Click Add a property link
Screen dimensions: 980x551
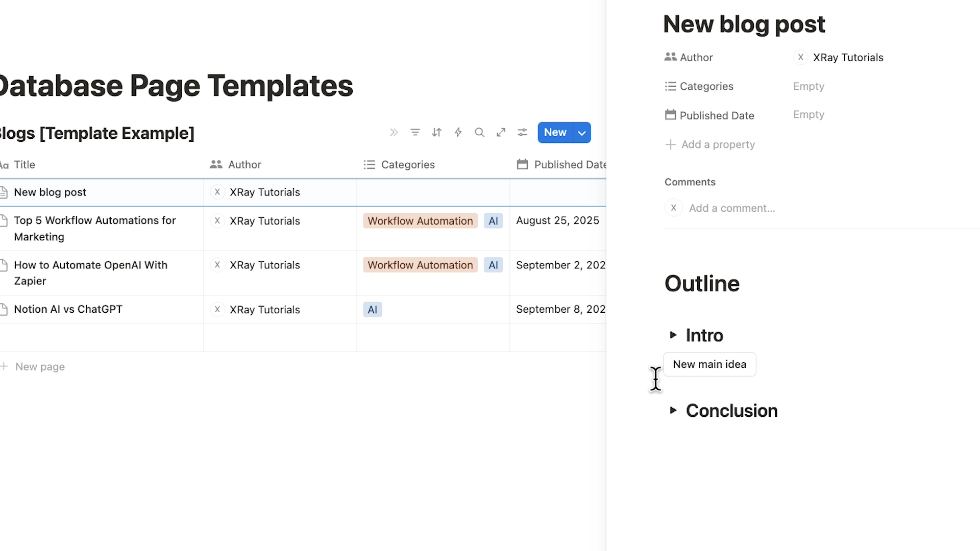[718, 144]
